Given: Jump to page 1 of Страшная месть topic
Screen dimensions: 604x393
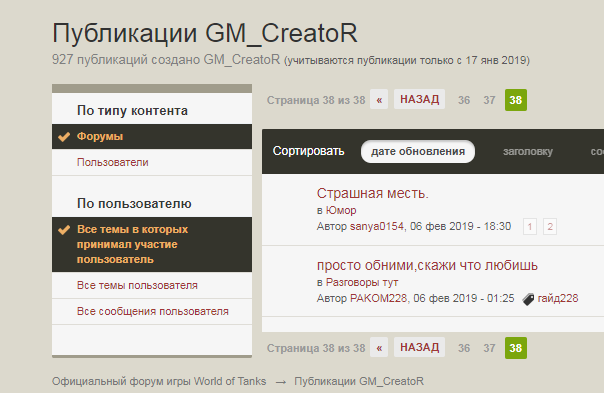Looking at the screenshot, I should point(530,227).
